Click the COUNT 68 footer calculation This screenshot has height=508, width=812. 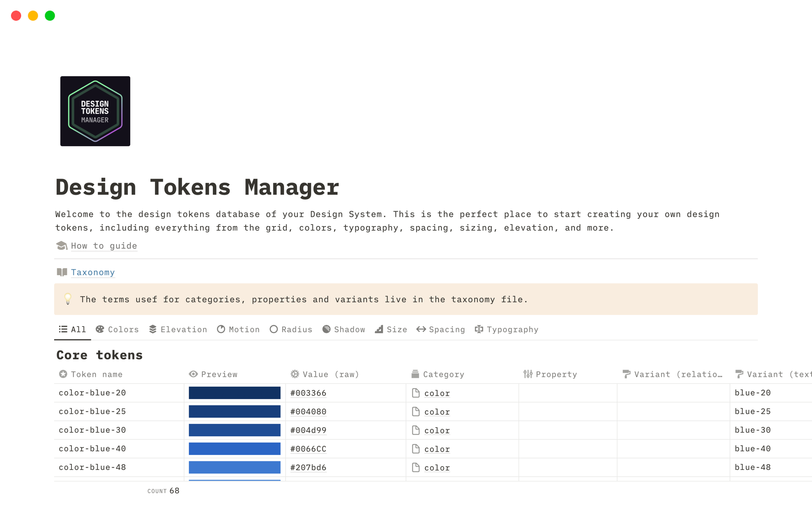pyautogui.click(x=164, y=491)
